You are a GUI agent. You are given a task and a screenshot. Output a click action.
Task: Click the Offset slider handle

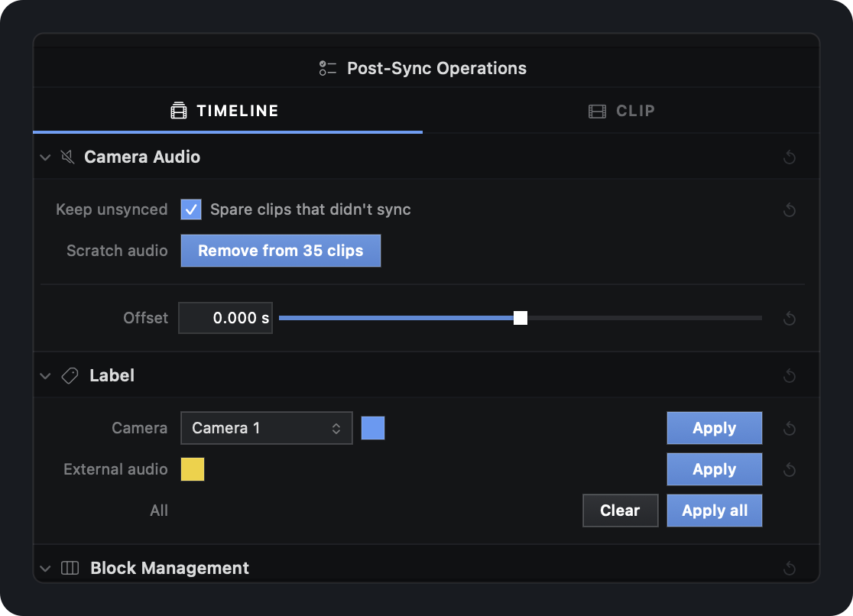pos(520,318)
